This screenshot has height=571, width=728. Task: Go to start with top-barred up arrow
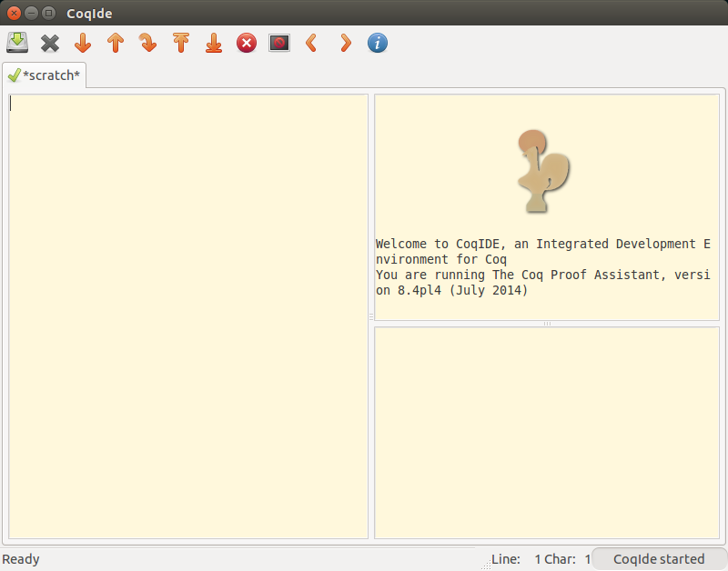180,43
